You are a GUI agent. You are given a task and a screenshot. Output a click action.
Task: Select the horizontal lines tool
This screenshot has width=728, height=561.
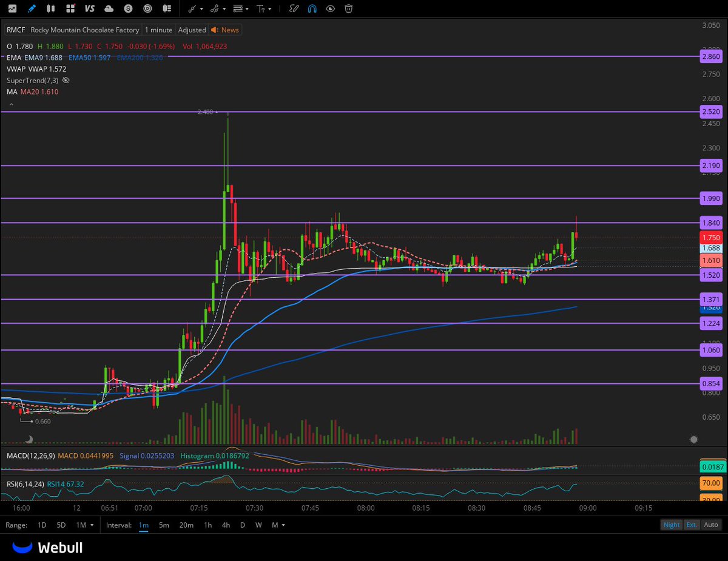pyautogui.click(x=238, y=8)
